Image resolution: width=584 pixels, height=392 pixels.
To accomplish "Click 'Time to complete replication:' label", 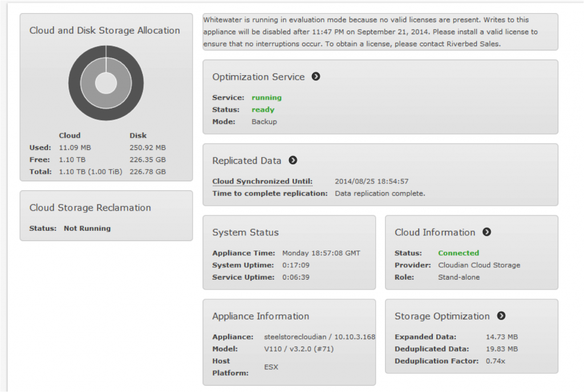I will [x=270, y=193].
